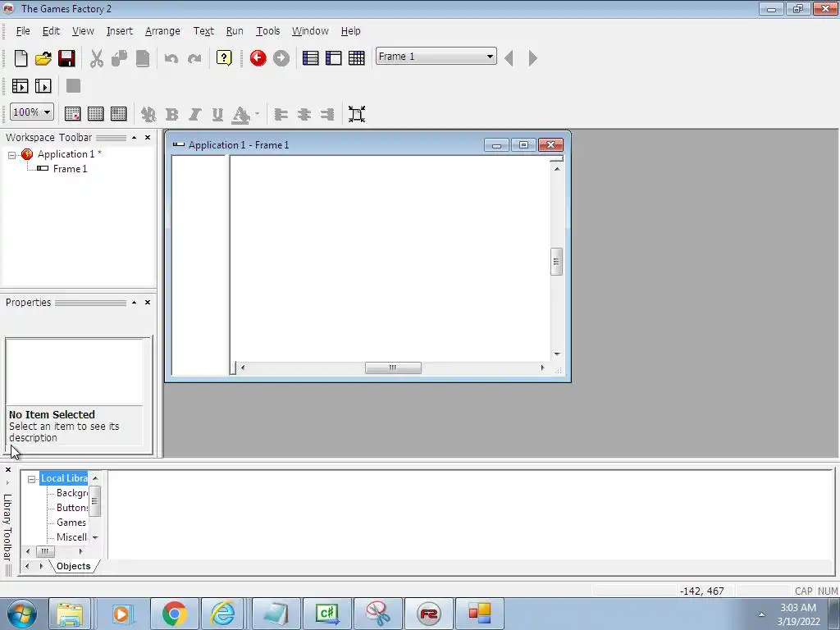Launch Google Chrome from the taskbar
The width and height of the screenshot is (840, 630).
[174, 614]
